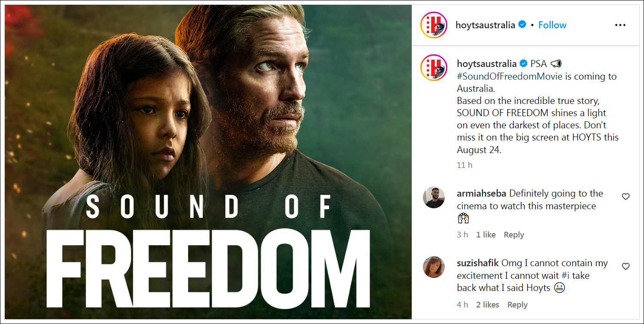
Task: Click the hoytsaustralia avatar beside the caption
Action: [434, 68]
